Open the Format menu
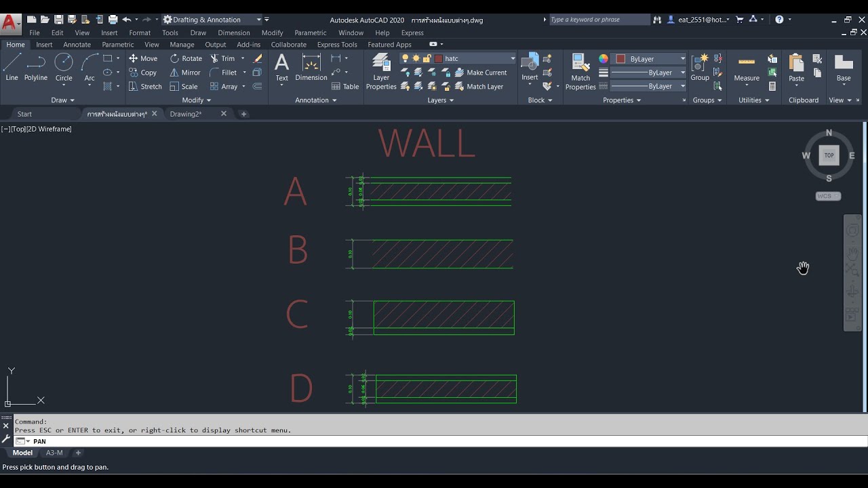The height and width of the screenshot is (488, 868). (x=140, y=33)
